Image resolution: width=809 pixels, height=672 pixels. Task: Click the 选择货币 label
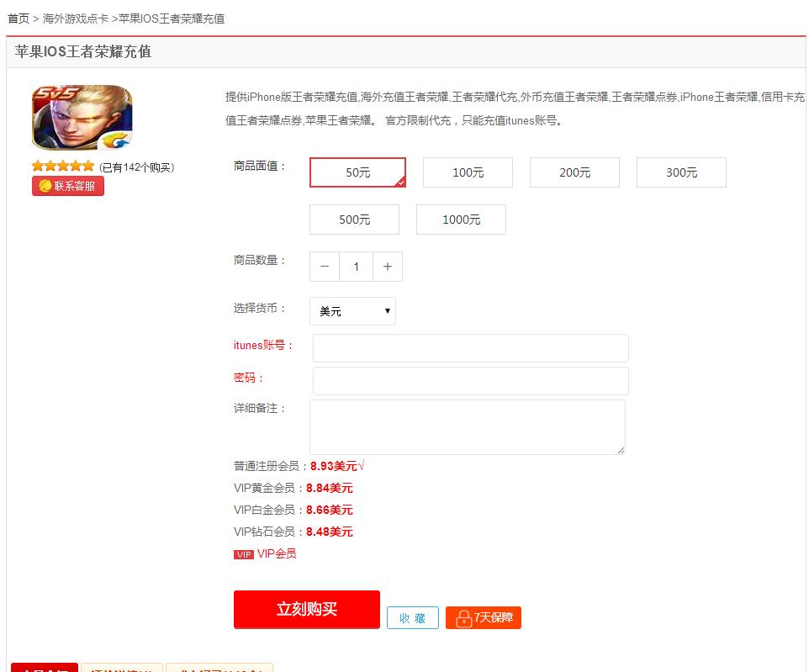[260, 308]
